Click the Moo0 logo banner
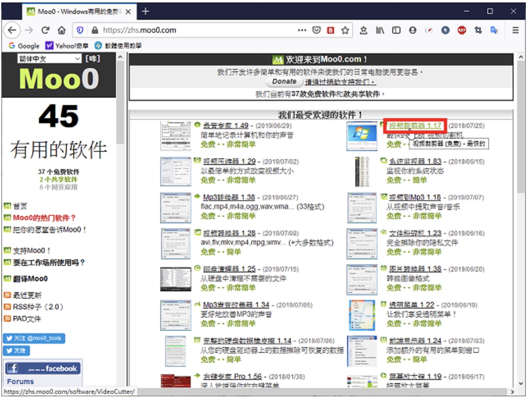 point(59,78)
